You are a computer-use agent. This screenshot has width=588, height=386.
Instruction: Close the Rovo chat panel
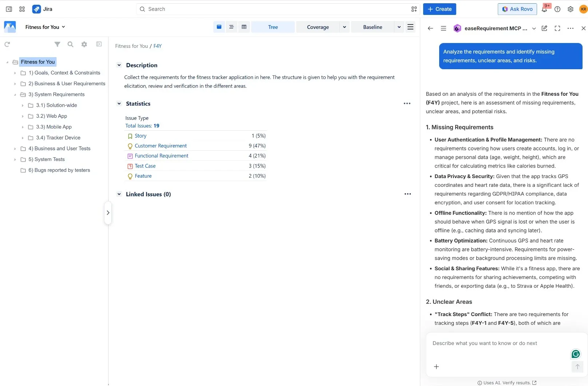(584, 28)
